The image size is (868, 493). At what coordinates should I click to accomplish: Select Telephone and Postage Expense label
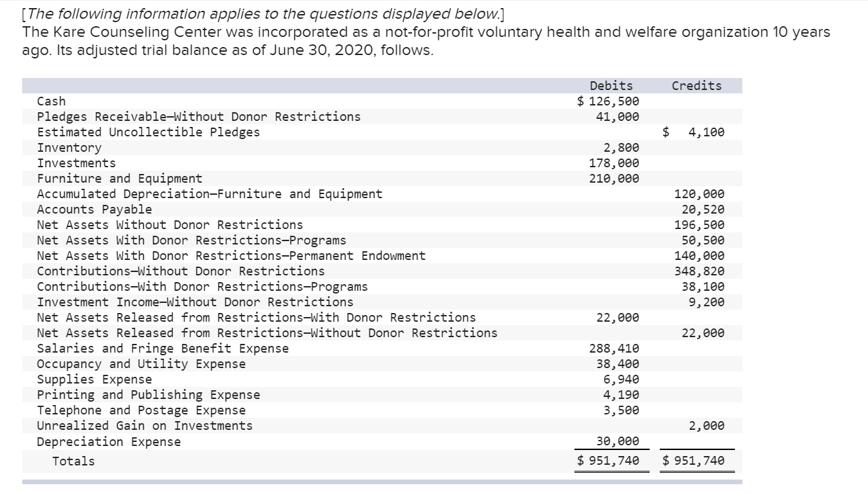click(x=141, y=410)
